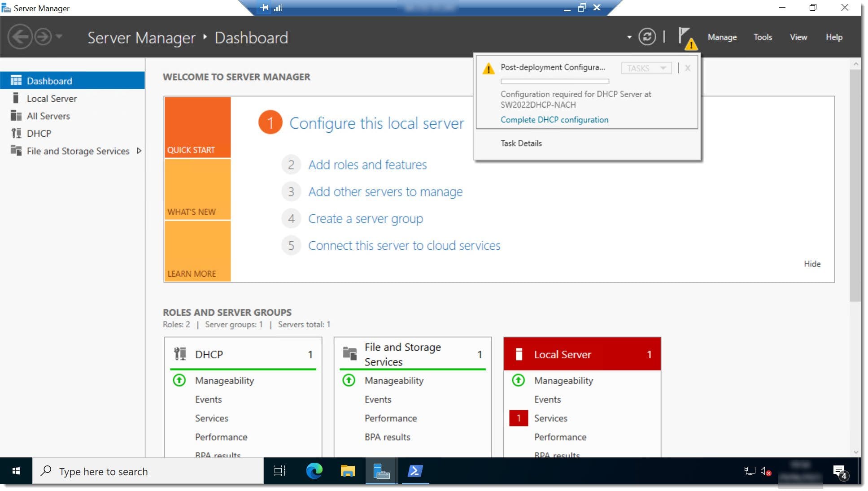Open File Explorer from taskbar
This screenshot has height=491, width=868.
[x=348, y=471]
